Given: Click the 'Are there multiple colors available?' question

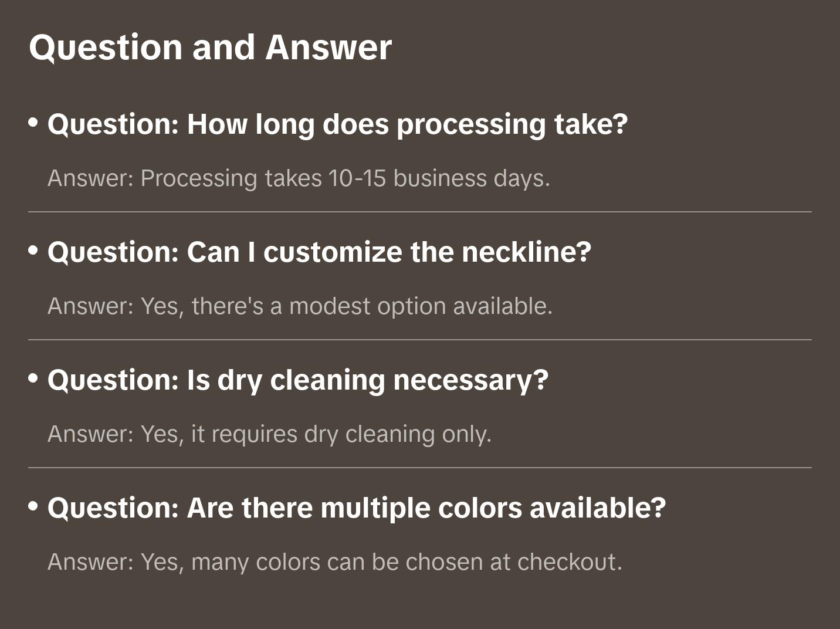Looking at the screenshot, I should [x=357, y=508].
